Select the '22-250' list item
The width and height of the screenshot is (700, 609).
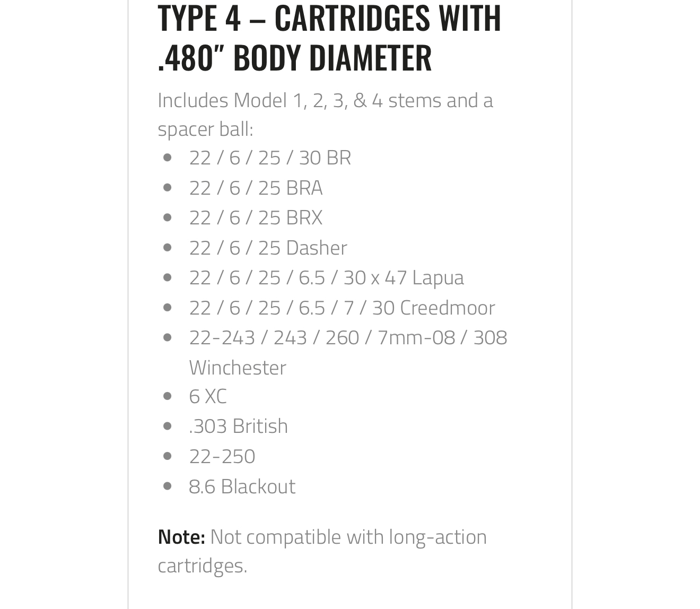point(222,456)
